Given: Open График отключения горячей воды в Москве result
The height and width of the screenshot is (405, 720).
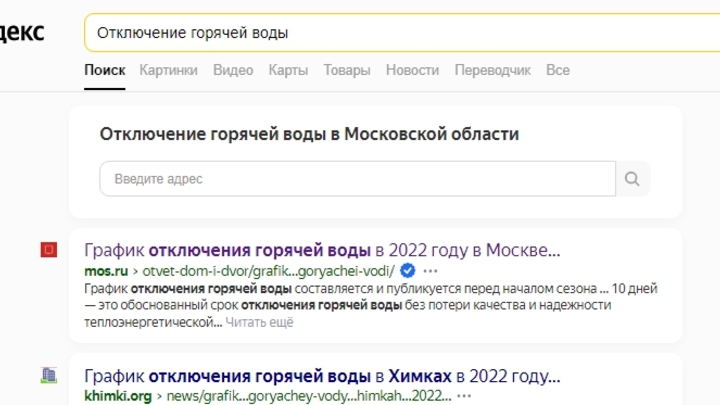Looking at the screenshot, I should pyautogui.click(x=322, y=250).
